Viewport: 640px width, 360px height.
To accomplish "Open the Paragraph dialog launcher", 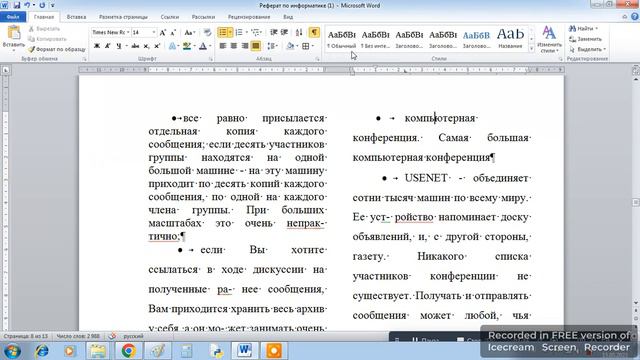I will [x=317, y=59].
